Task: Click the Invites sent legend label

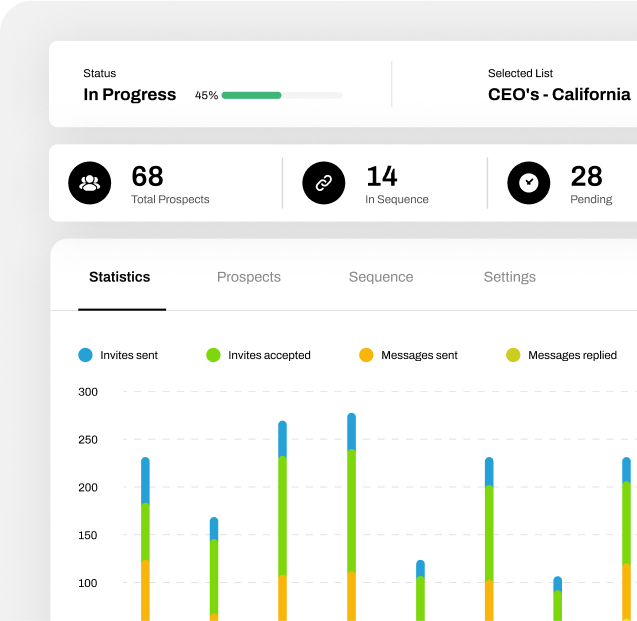Action: coord(129,355)
